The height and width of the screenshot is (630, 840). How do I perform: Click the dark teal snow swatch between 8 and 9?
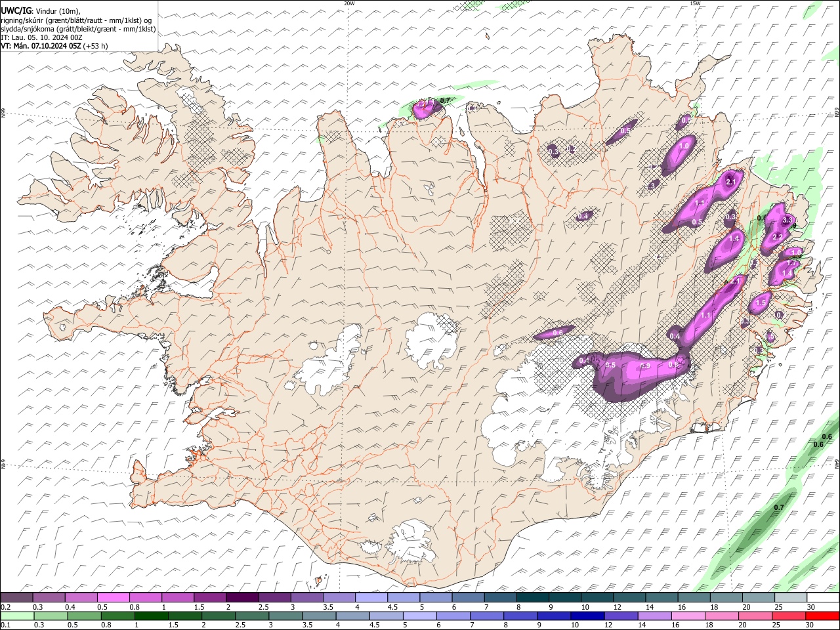pyautogui.click(x=532, y=597)
